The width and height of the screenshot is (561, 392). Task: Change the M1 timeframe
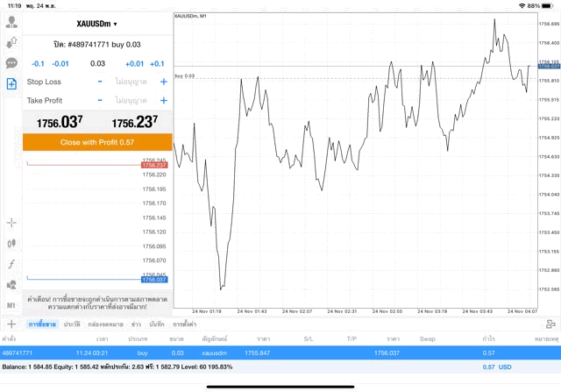tap(11, 305)
